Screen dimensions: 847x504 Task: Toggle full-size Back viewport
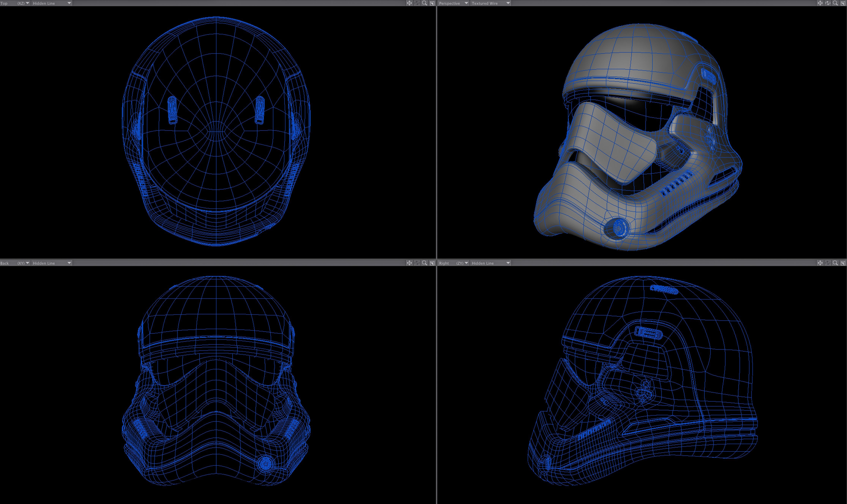coord(432,263)
